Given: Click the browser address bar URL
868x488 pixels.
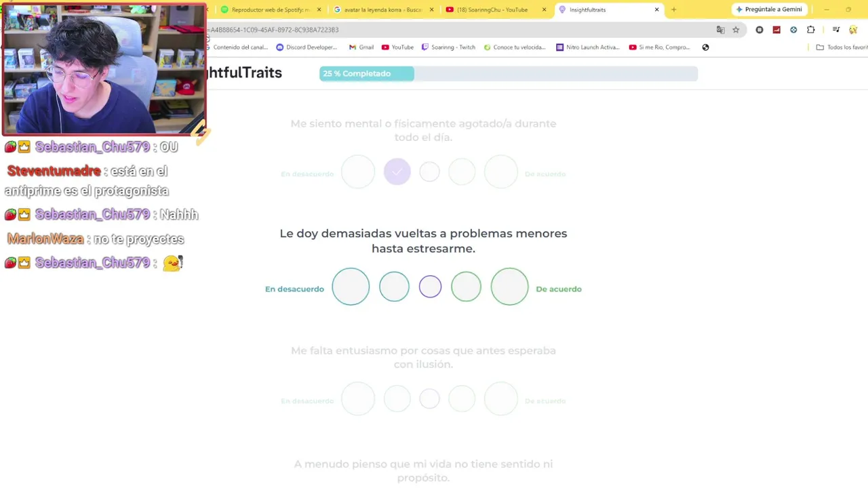Looking at the screenshot, I should [x=273, y=30].
